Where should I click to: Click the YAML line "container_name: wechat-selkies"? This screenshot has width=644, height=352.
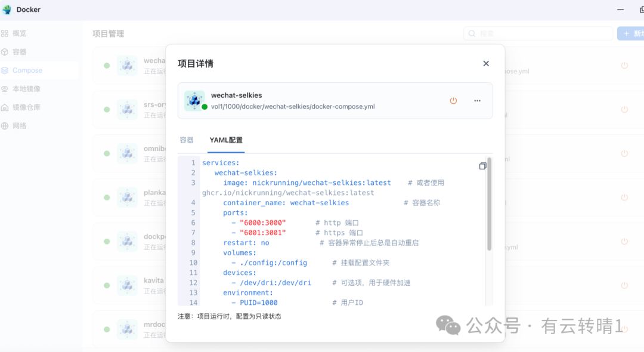point(286,203)
